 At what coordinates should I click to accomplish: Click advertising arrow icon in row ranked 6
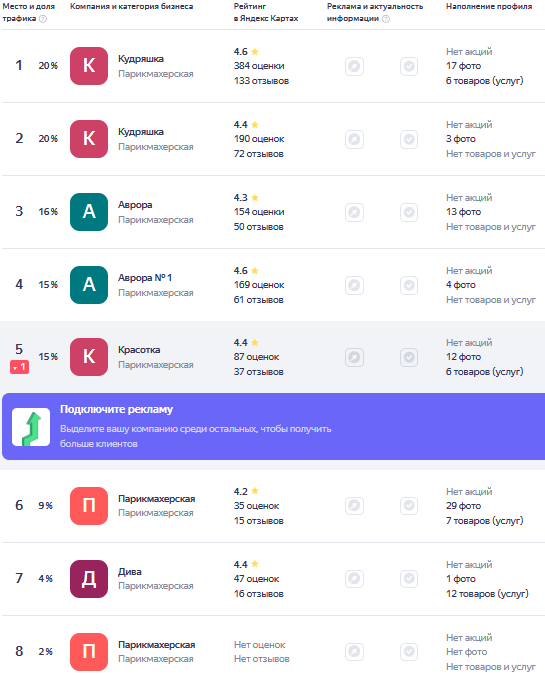click(354, 506)
